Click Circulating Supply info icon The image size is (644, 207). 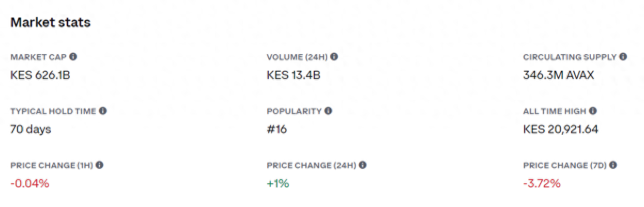[623, 57]
